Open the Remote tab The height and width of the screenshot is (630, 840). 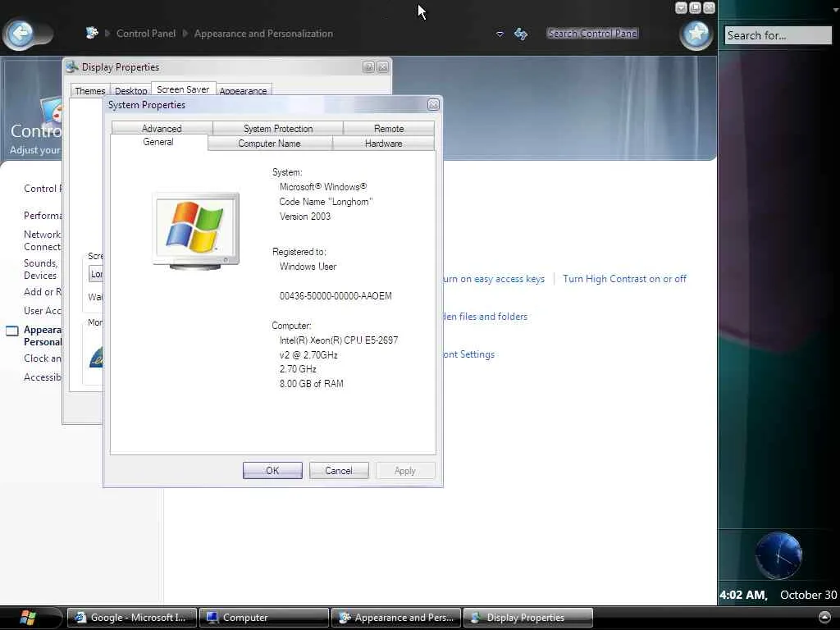[389, 129]
